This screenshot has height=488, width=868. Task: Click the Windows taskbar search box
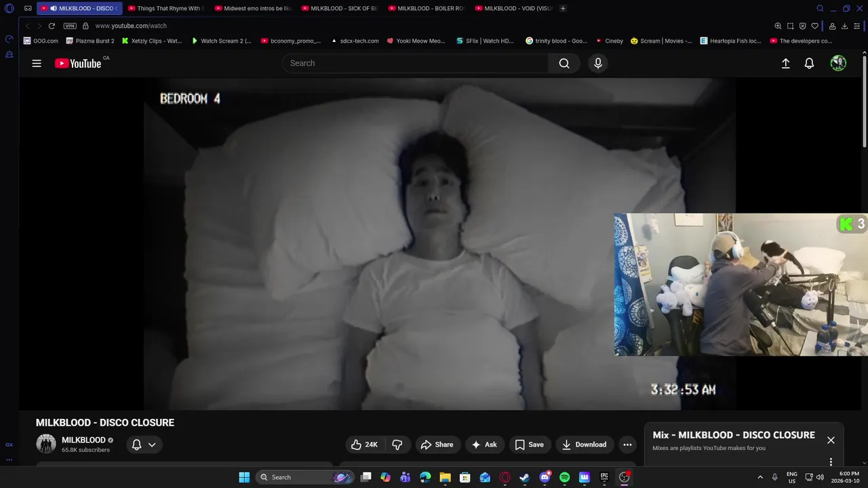point(304,477)
